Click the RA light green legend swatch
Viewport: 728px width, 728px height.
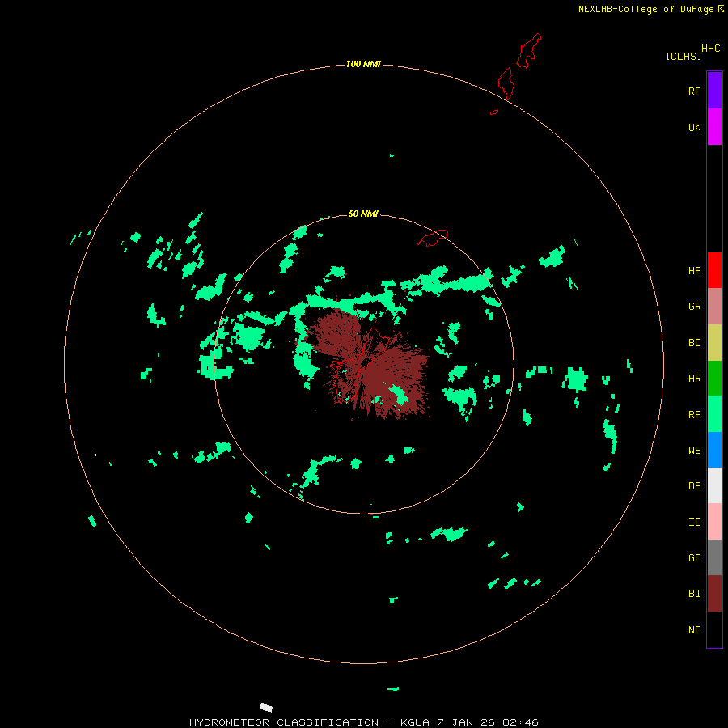coord(714,414)
